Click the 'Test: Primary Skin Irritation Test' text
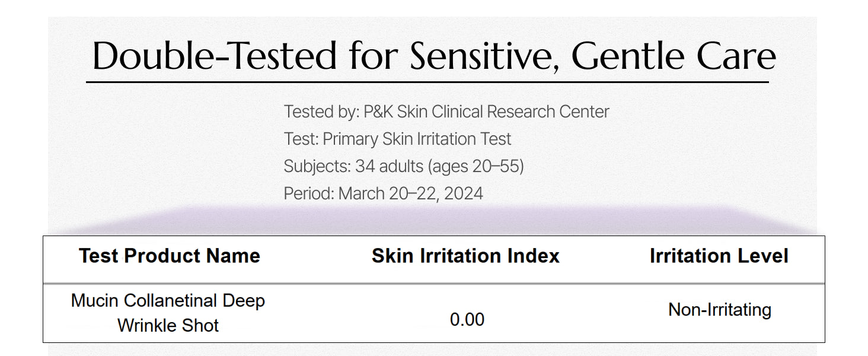 397,139
